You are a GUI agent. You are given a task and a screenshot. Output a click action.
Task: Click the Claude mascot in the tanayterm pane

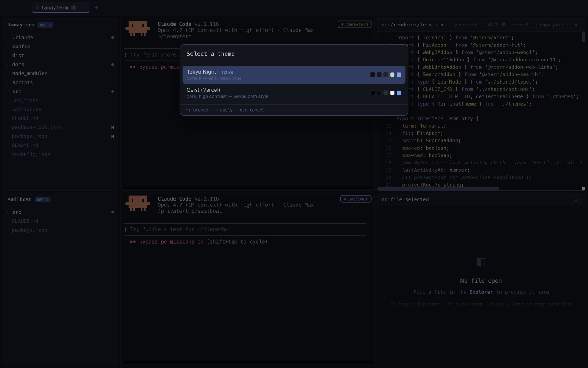[138, 28]
